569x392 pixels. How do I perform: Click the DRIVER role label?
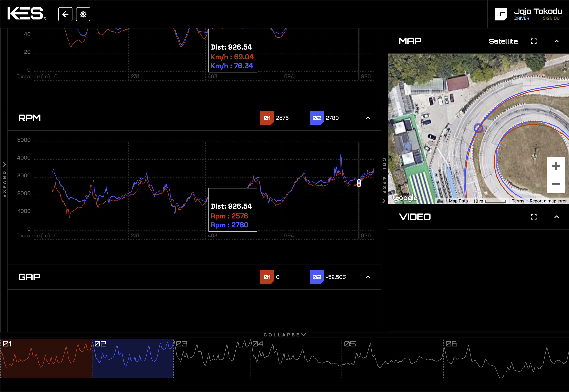522,18
